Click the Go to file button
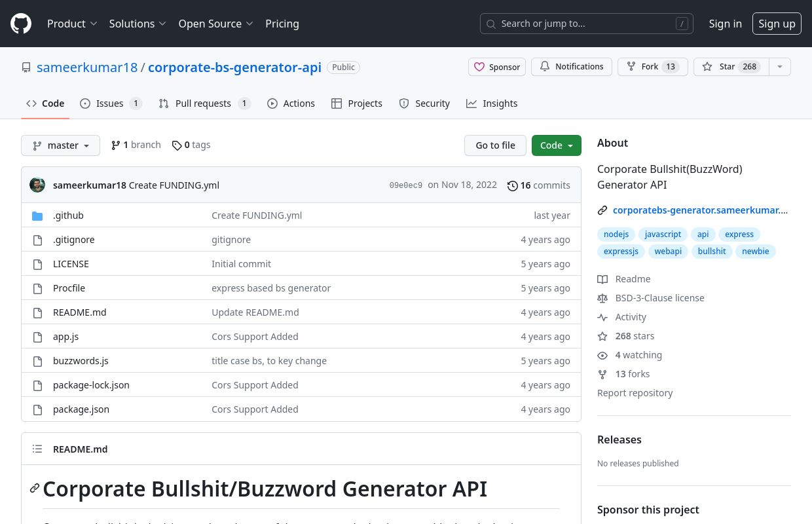Image resolution: width=812 pixels, height=524 pixels. [x=495, y=145]
